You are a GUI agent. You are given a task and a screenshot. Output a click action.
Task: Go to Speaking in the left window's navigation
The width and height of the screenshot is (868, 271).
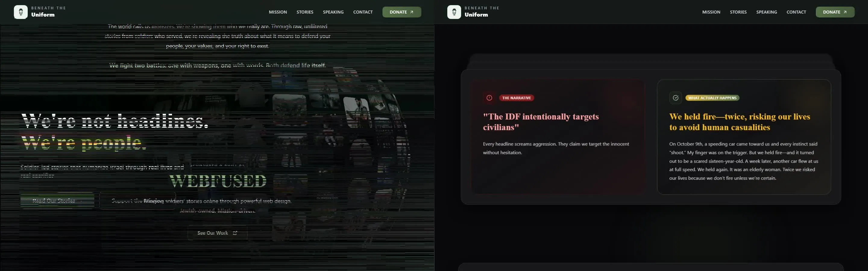pyautogui.click(x=333, y=12)
